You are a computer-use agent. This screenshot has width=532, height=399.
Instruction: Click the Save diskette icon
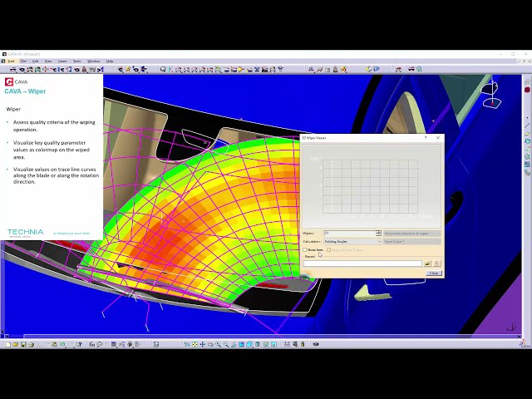(23, 344)
